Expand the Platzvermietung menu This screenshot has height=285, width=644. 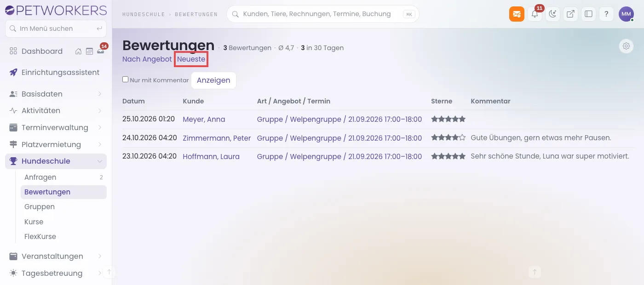point(56,144)
